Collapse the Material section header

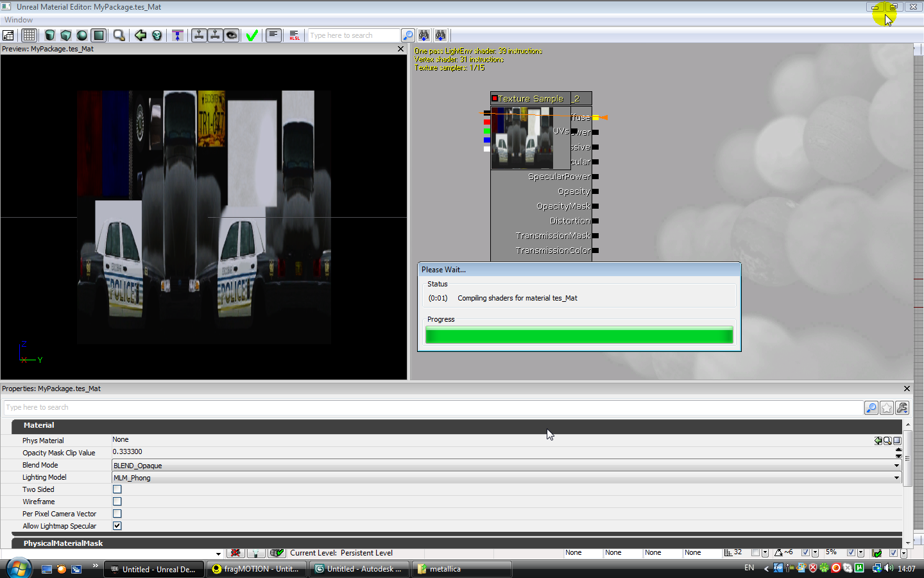(457, 425)
